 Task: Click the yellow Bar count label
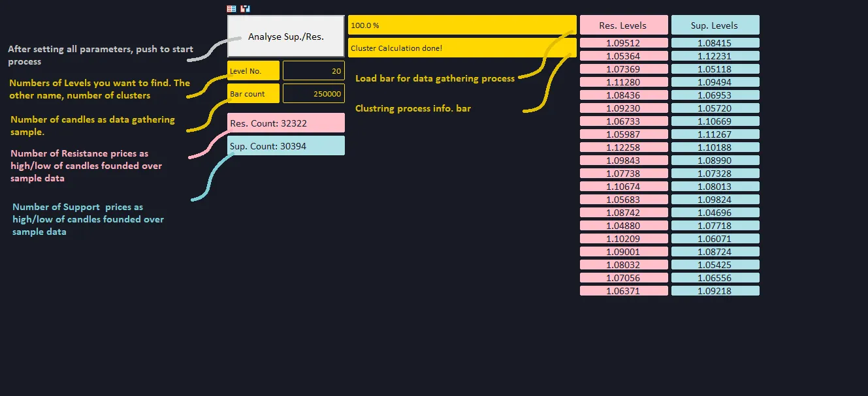pyautogui.click(x=253, y=93)
